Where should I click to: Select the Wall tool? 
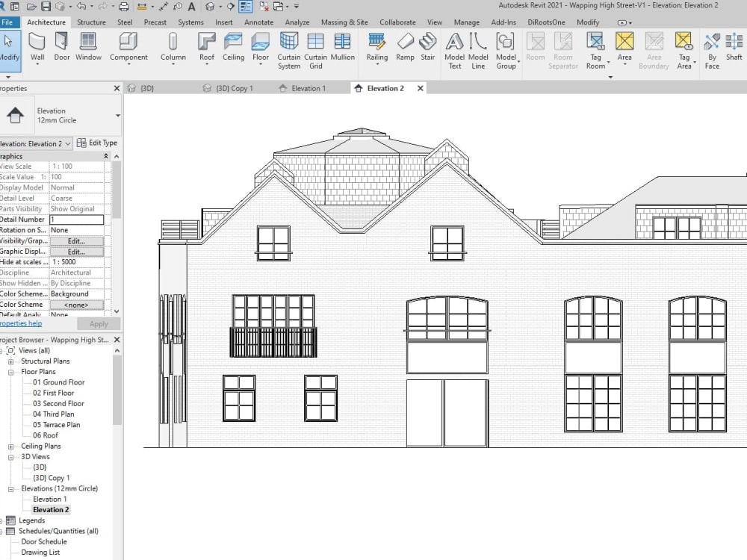tap(37, 48)
